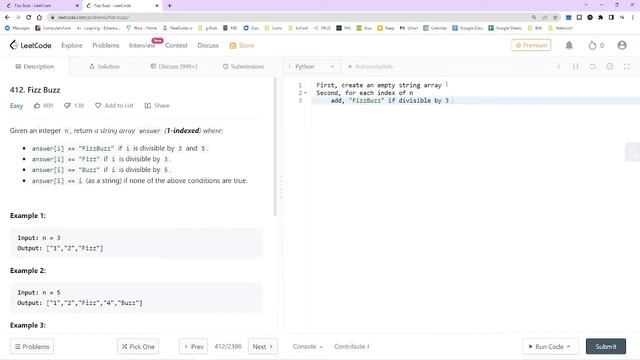Toggle Autocomplete in the editor

point(371,67)
